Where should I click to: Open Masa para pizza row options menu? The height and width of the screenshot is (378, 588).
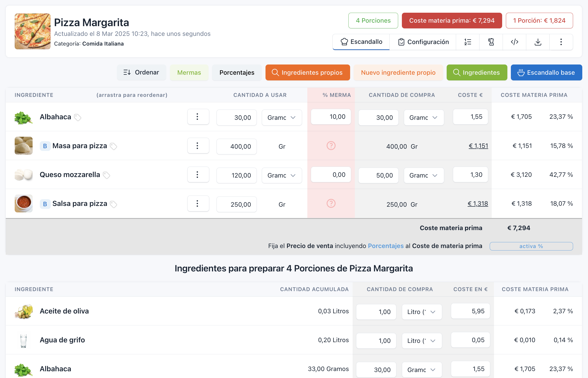[198, 146]
